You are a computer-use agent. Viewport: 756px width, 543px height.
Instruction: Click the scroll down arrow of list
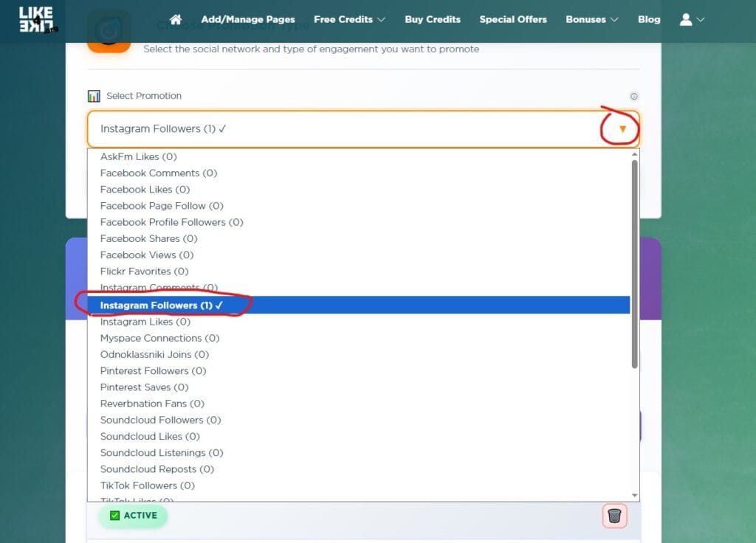pos(634,495)
